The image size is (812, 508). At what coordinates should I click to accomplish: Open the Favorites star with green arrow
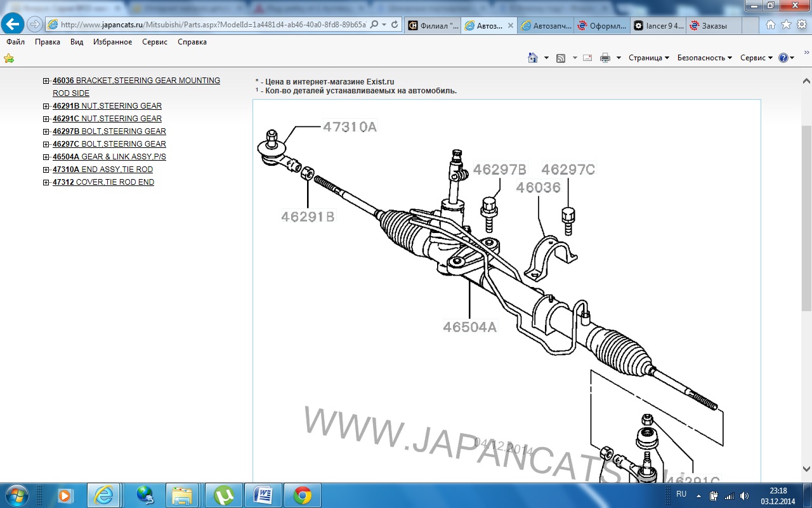click(9, 58)
